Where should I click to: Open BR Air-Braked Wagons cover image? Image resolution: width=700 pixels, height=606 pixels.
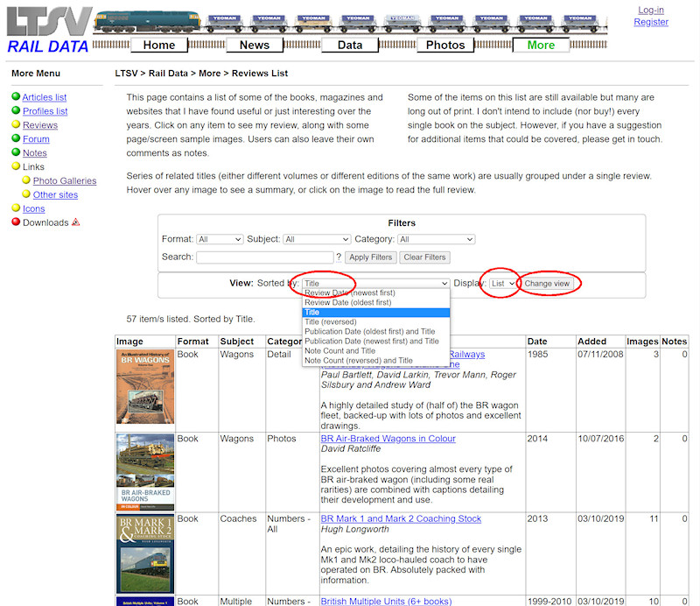[145, 472]
